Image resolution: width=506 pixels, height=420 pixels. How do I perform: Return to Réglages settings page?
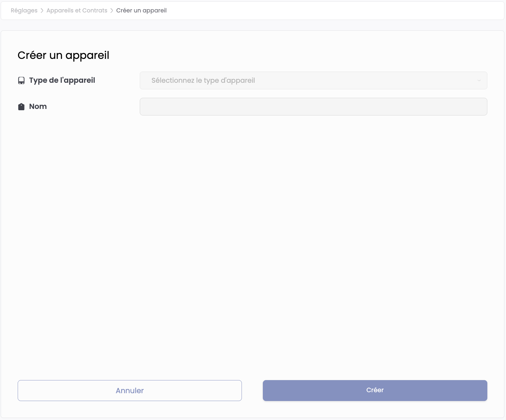(24, 10)
